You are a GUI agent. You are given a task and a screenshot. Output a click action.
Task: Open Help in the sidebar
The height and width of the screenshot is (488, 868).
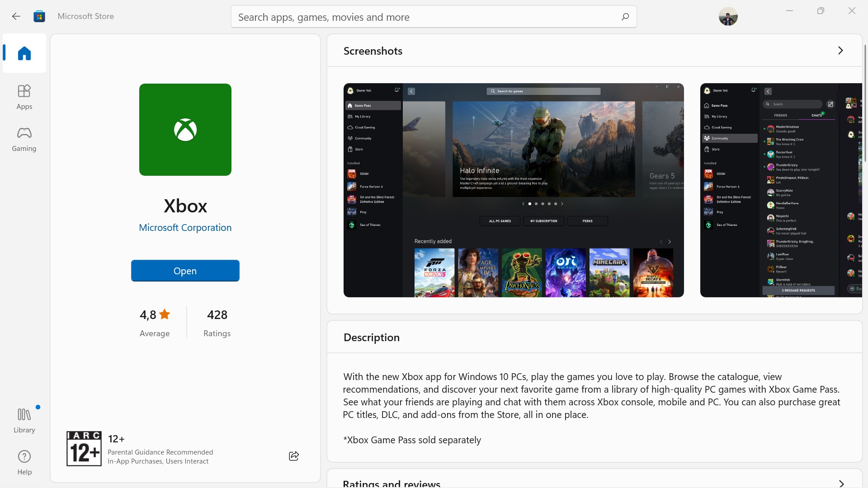pos(24,462)
